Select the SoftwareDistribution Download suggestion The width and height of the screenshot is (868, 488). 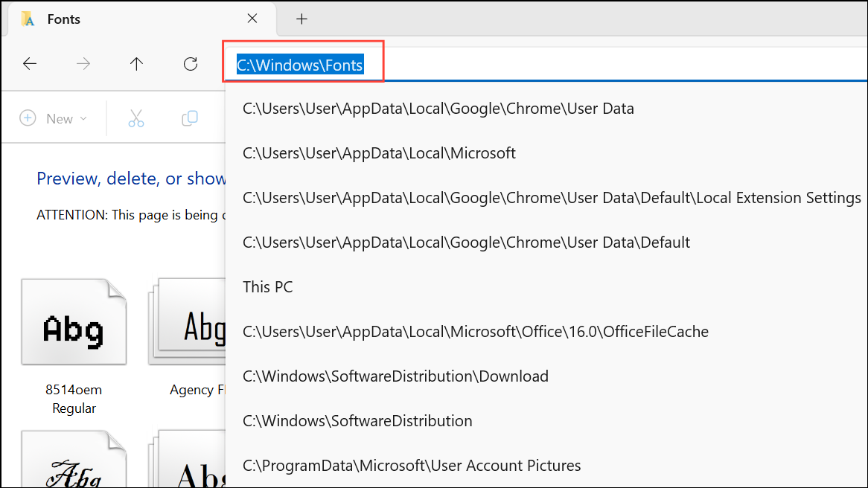pos(395,376)
